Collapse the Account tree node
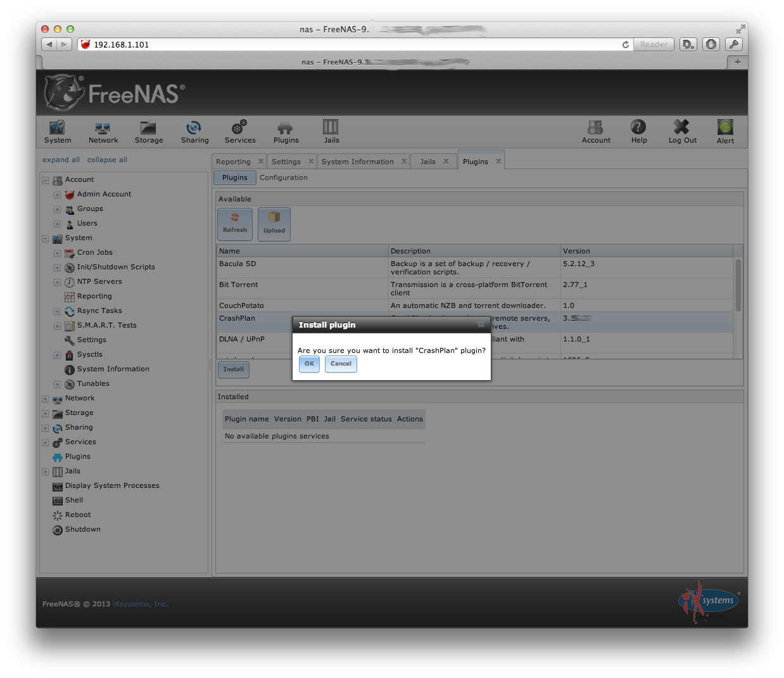784x678 pixels. pos(46,180)
